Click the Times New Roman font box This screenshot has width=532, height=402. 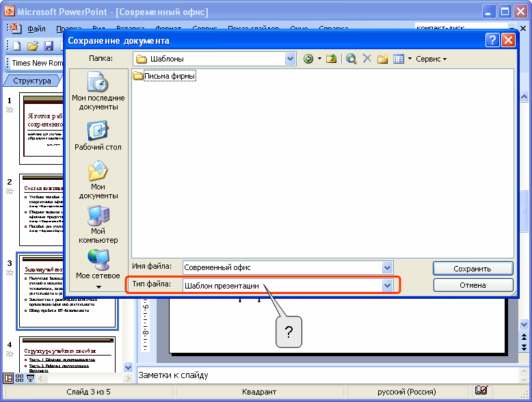click(37, 63)
